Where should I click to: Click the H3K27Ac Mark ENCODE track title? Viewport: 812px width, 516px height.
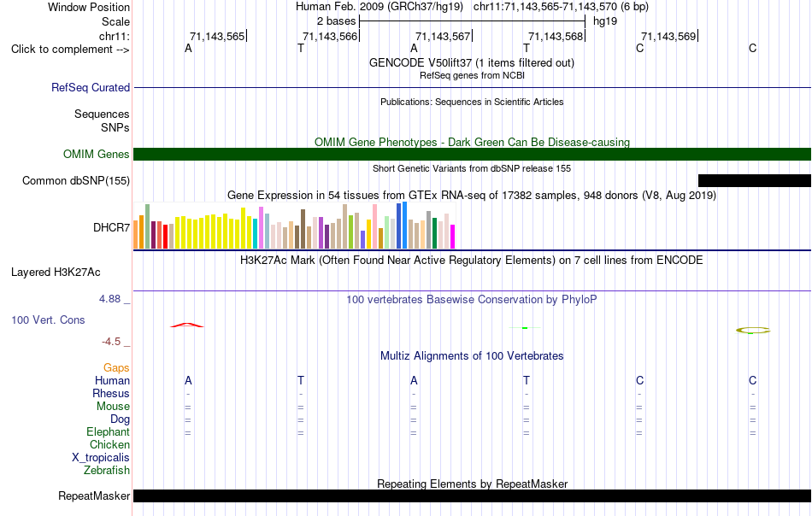(472, 260)
